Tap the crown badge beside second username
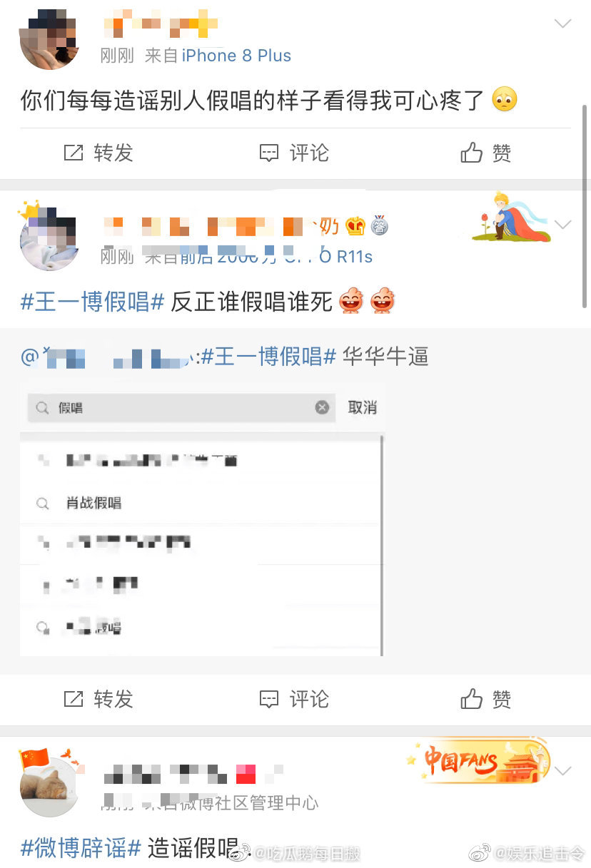The height and width of the screenshot is (868, 591). coord(355,227)
